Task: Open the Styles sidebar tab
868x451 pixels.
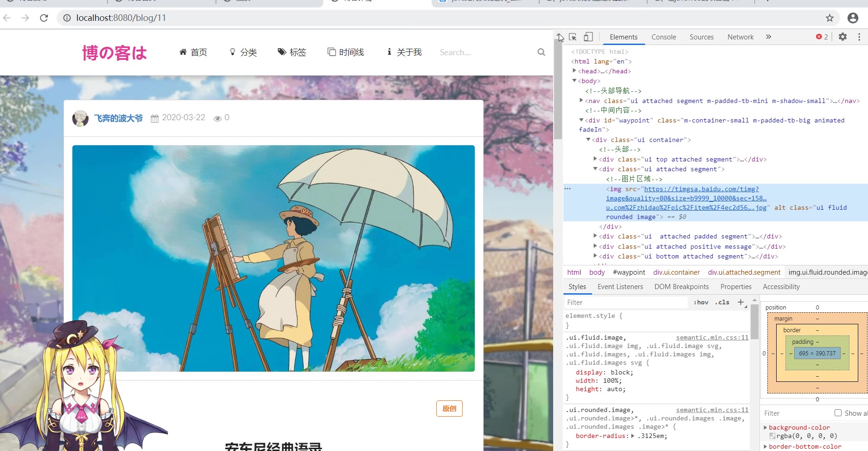Action: pos(577,287)
